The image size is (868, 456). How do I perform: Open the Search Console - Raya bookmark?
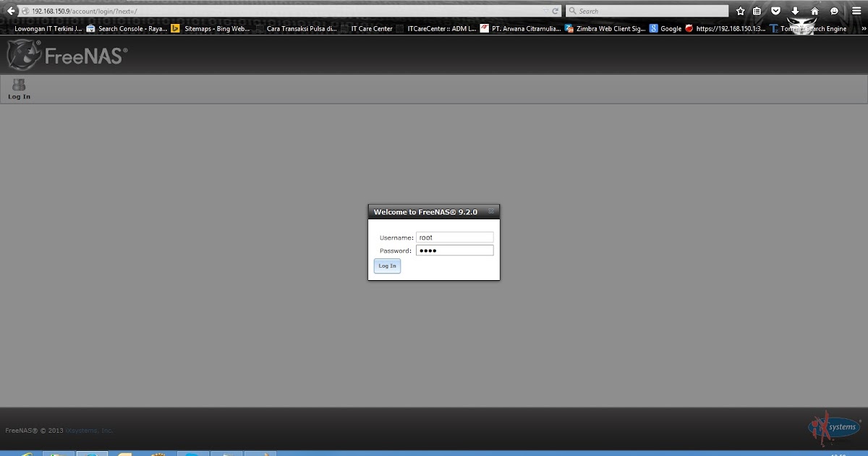[127, 29]
